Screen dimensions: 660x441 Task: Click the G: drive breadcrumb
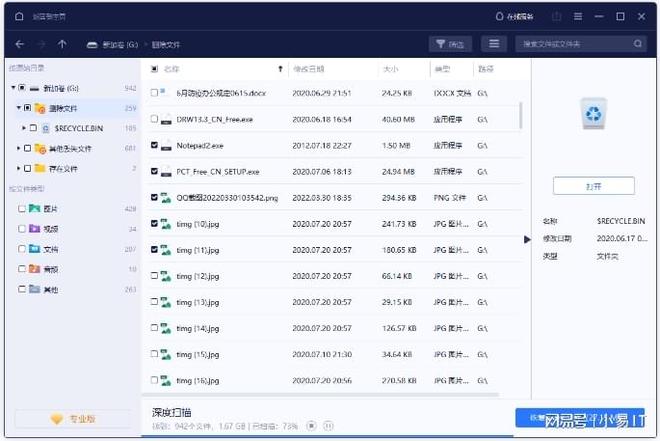pos(112,45)
